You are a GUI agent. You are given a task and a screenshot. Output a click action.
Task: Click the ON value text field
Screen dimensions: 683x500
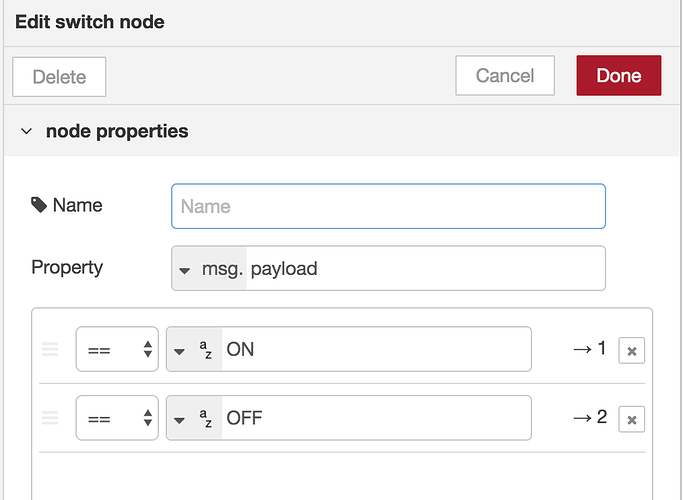[376, 350]
